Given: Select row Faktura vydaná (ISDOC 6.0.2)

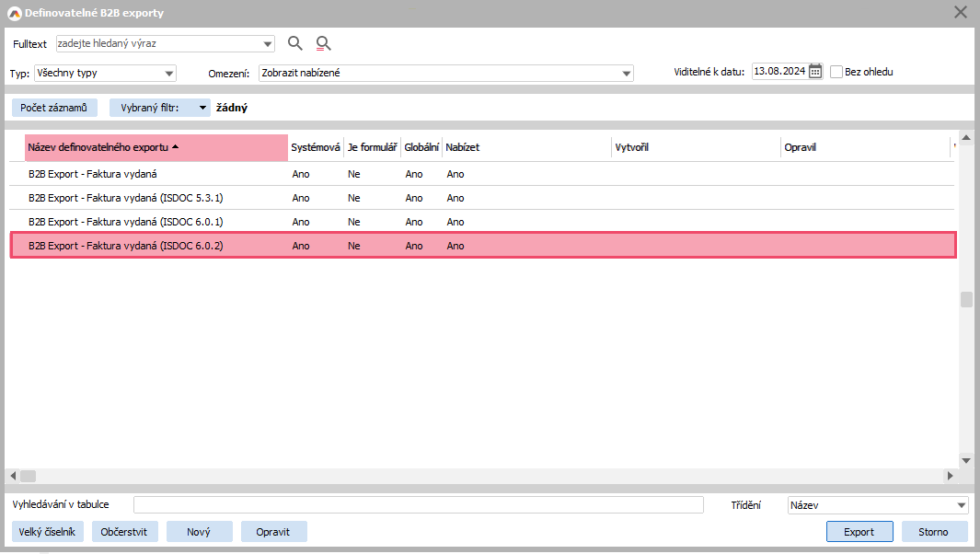Looking at the screenshot, I should click(483, 245).
